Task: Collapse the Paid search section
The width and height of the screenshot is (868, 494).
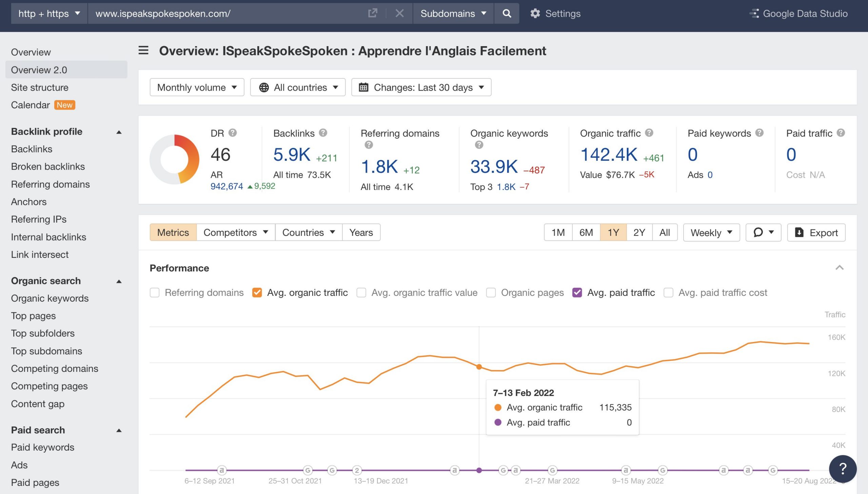Action: click(119, 430)
